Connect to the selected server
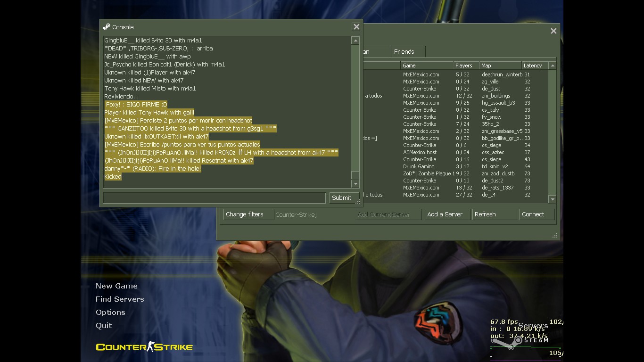The height and width of the screenshot is (362, 644). [x=537, y=214]
